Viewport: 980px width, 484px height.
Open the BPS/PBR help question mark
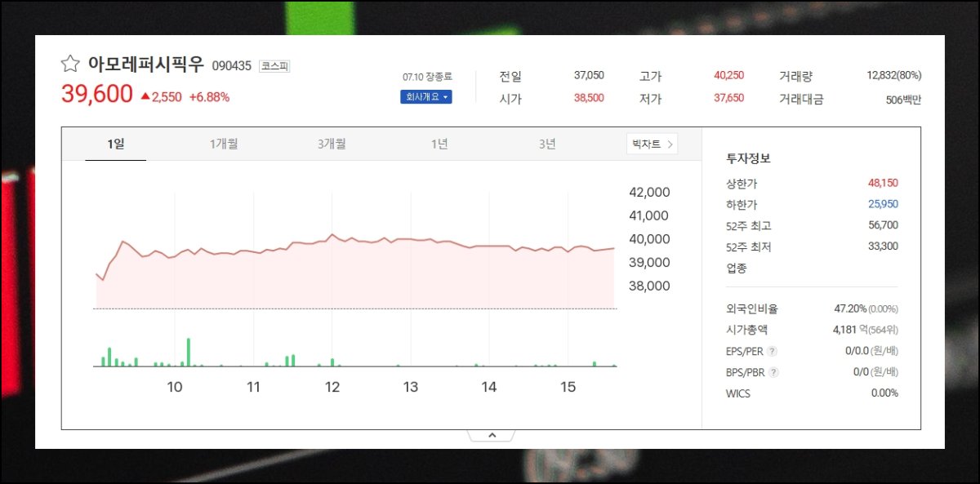click(774, 372)
